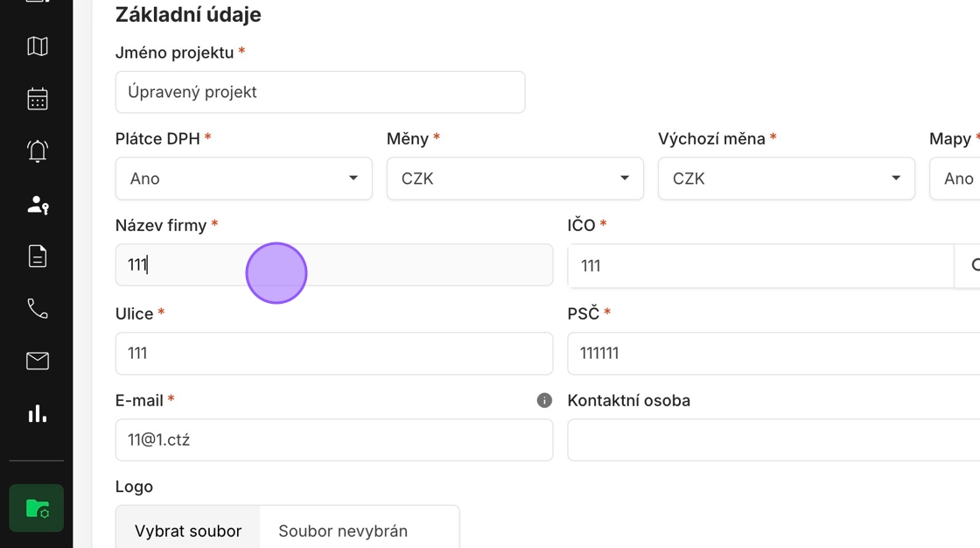Open the statistics bar chart icon
Viewport: 980px width, 548px height.
click(38, 413)
